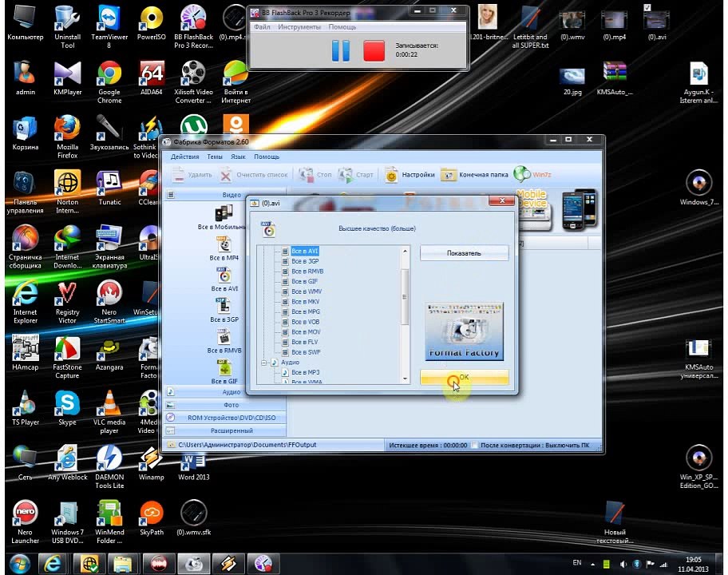The image size is (728, 575).
Task: Open Windows Start menu orb
Action: click(x=19, y=564)
